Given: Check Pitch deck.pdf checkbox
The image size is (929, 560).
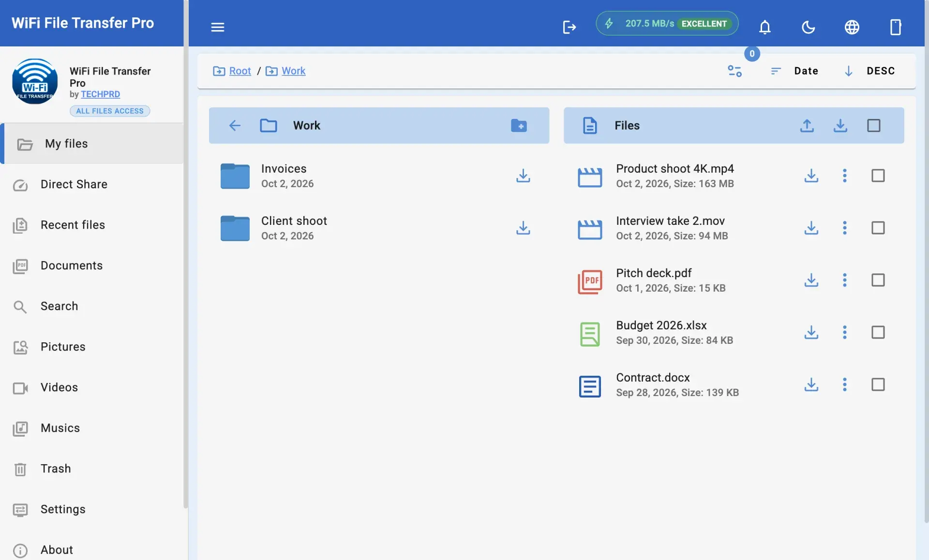Looking at the screenshot, I should pyautogui.click(x=878, y=280).
